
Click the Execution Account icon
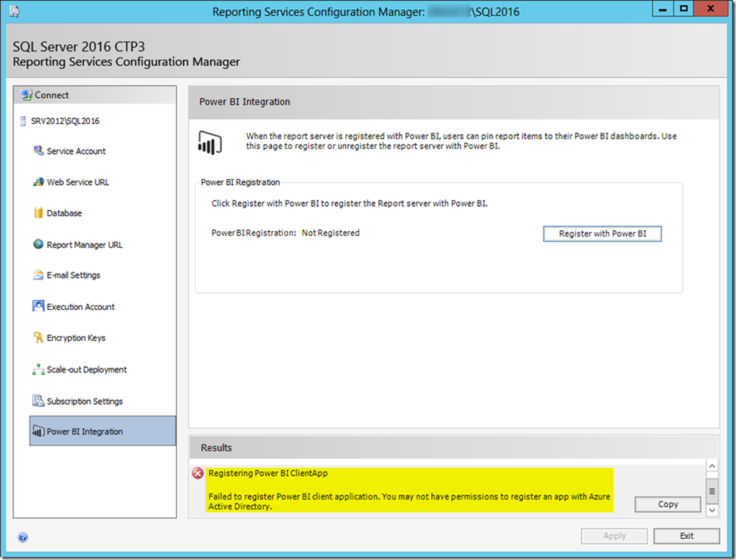39,306
